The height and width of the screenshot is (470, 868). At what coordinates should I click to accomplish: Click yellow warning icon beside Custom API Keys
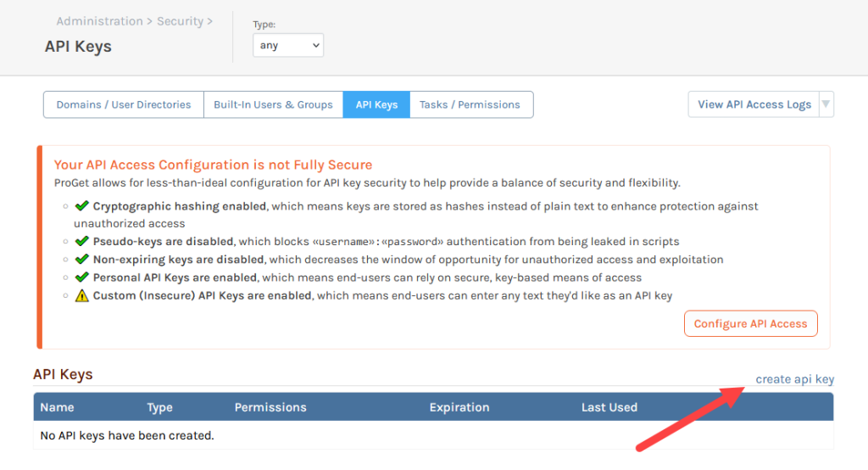pos(82,295)
